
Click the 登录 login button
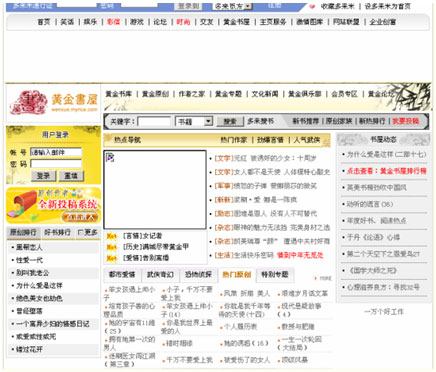click(43, 176)
